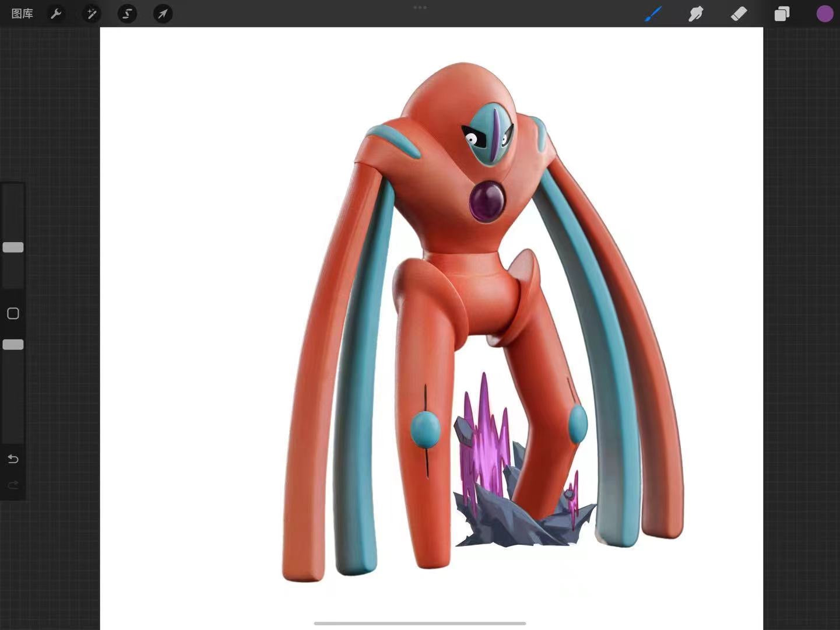Viewport: 840px width, 630px height.
Task: Tap the blue knee circle on left leg
Action: [x=426, y=430]
